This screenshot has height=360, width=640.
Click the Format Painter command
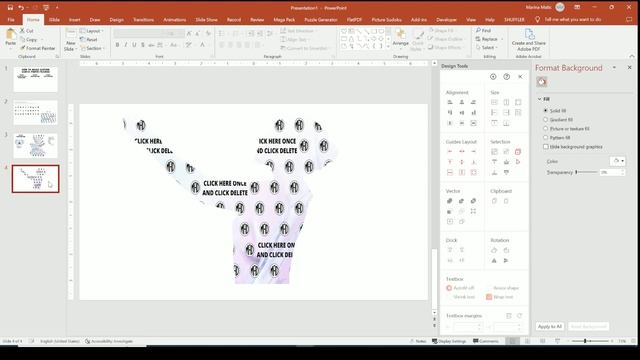(38, 48)
